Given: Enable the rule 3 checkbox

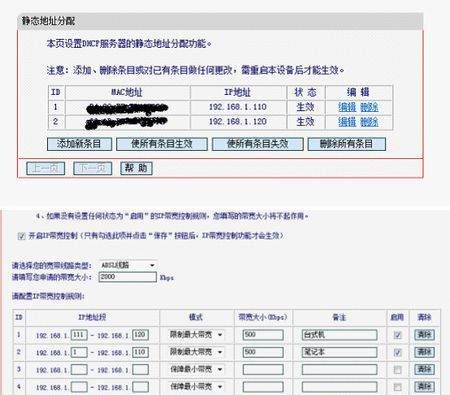Looking at the screenshot, I should tap(397, 370).
